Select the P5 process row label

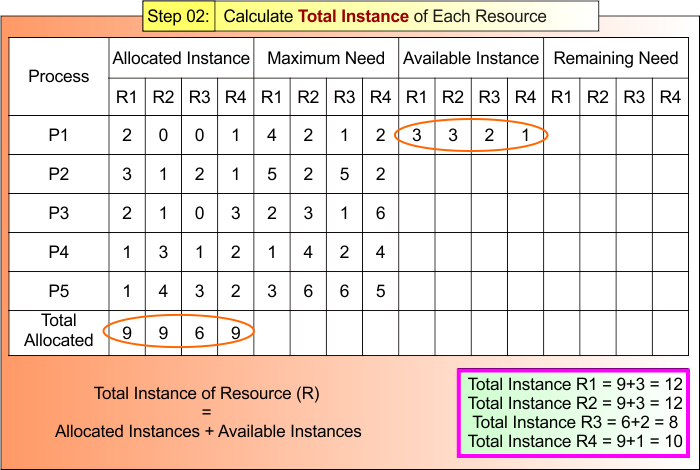(58, 291)
